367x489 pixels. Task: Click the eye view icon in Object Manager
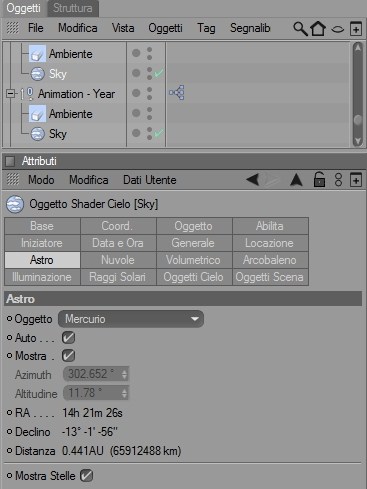338,29
